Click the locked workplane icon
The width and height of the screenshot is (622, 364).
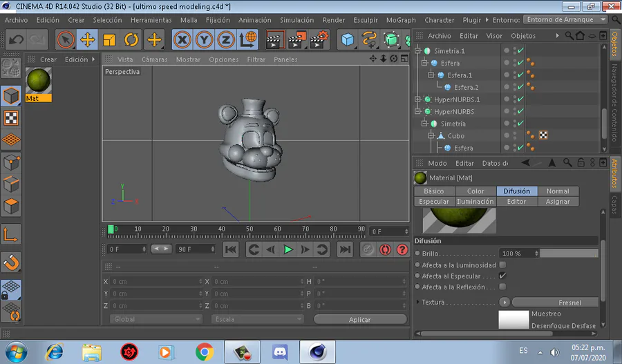point(11,290)
